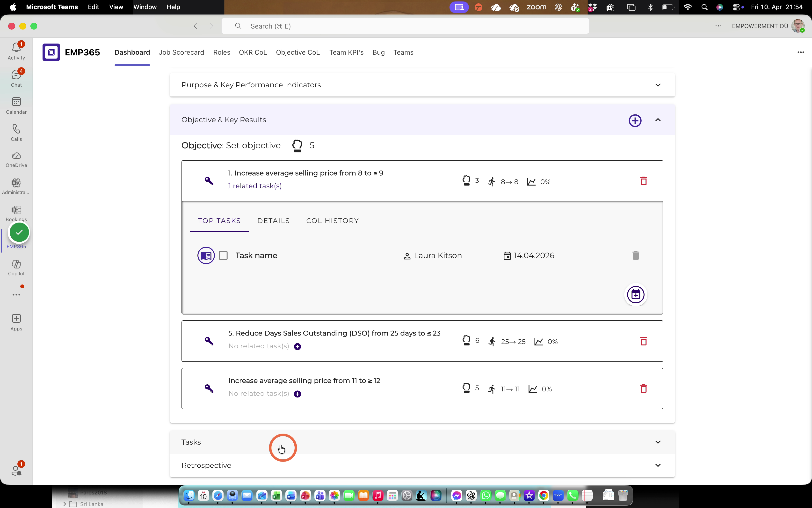Open Copilot in Teams sidebar
This screenshot has width=812, height=508.
tap(16, 268)
